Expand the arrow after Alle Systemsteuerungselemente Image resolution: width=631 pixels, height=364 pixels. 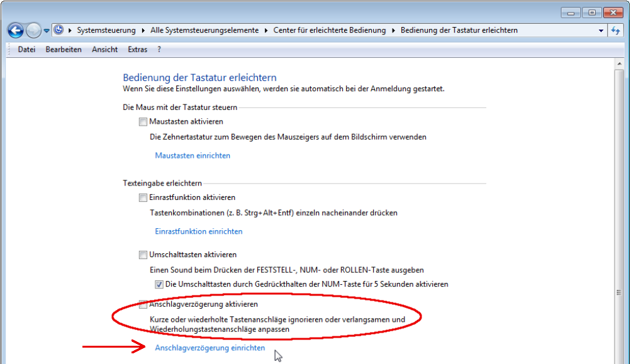266,30
